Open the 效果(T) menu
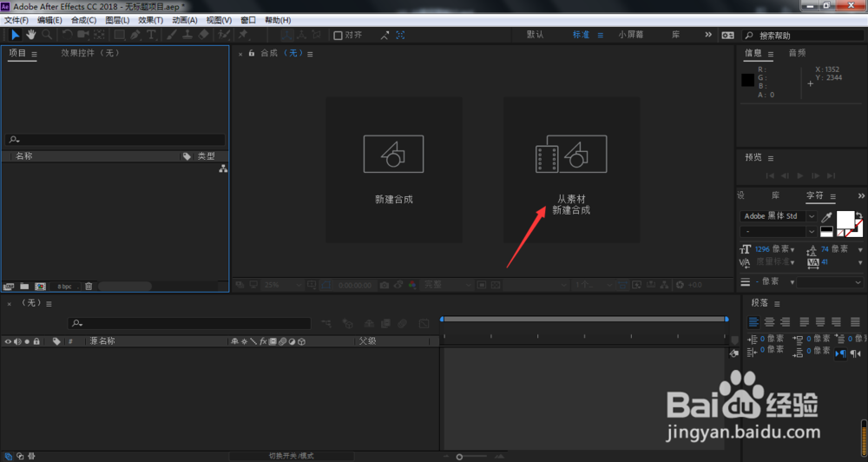Image resolution: width=868 pixels, height=462 pixels. pos(150,20)
